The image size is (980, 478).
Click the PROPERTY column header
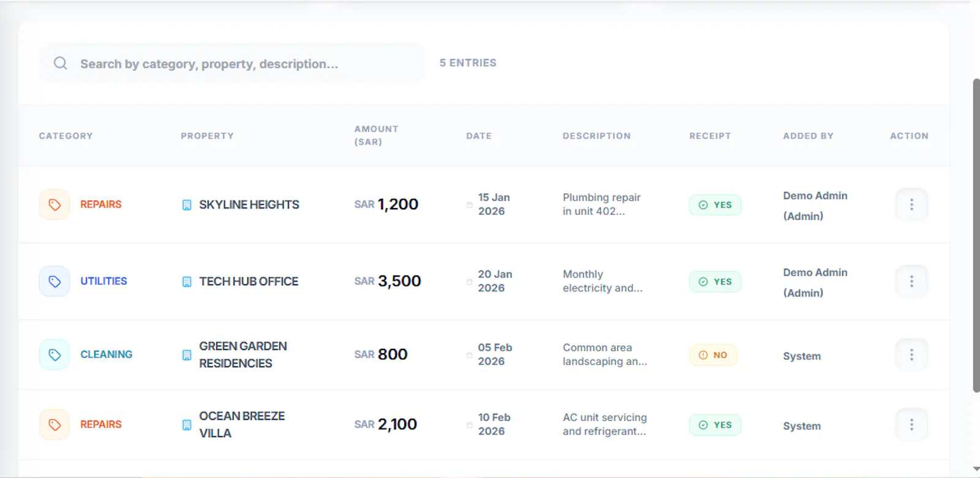(207, 136)
